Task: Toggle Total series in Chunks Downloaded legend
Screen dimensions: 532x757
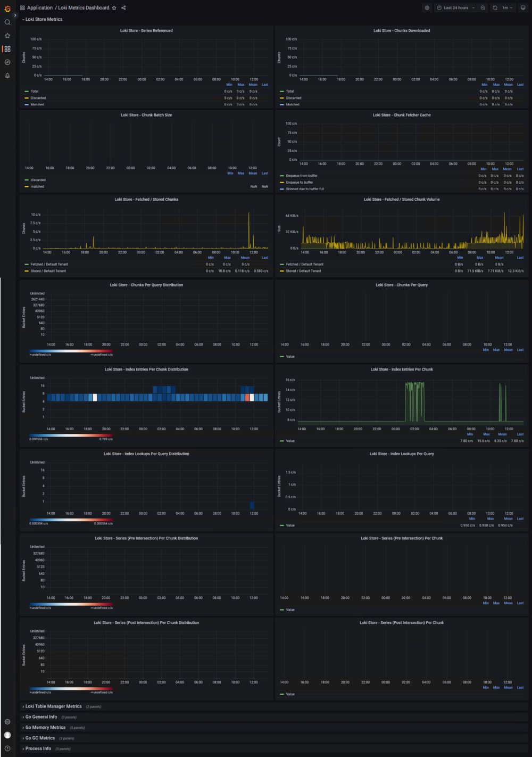Action: [290, 92]
